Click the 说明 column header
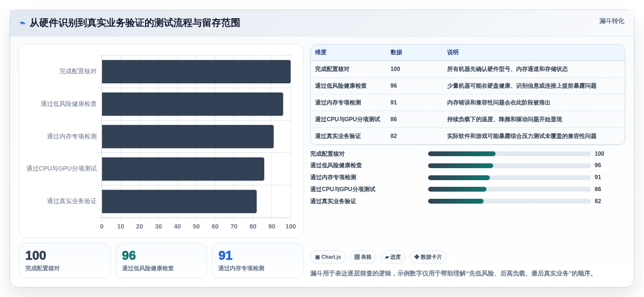 [x=453, y=52]
